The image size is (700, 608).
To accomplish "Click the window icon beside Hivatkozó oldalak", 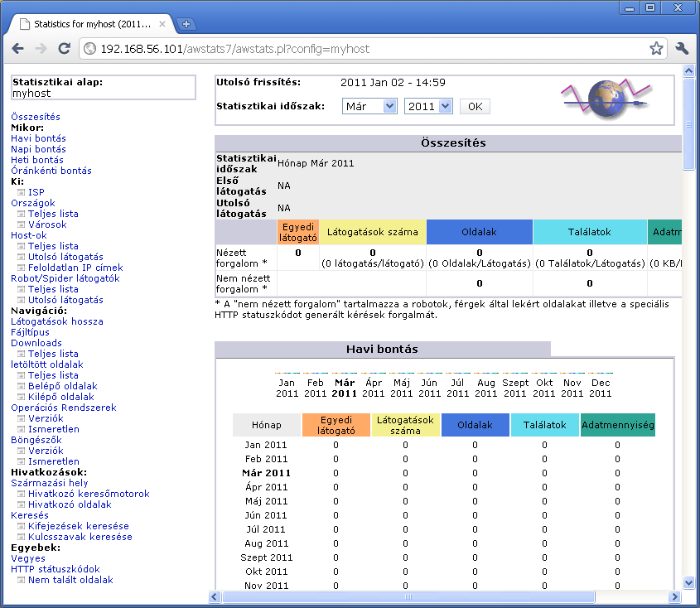I will click(x=21, y=504).
